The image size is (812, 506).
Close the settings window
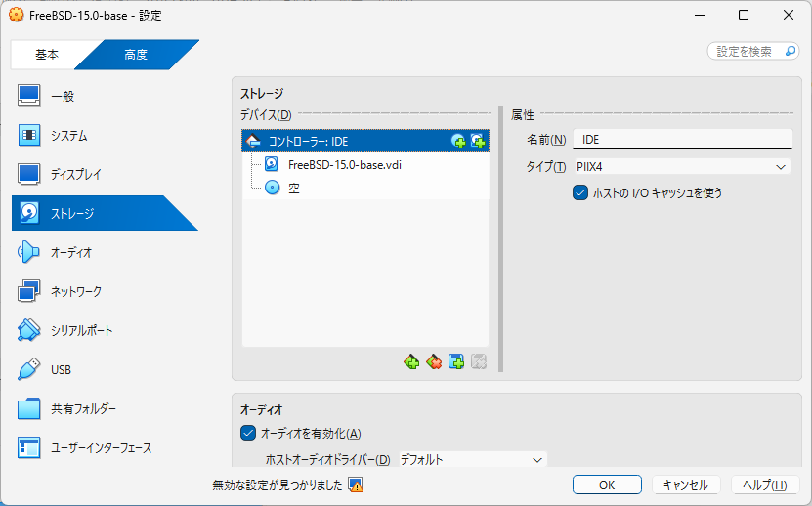pos(789,15)
